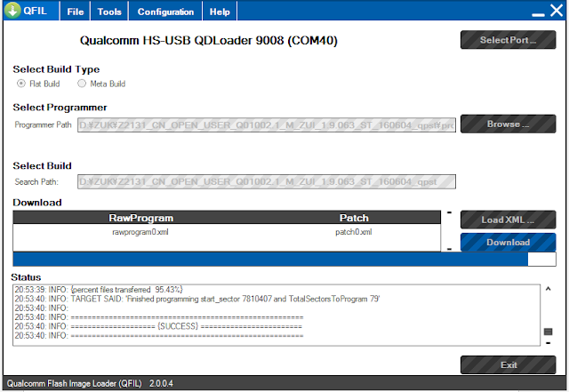Viewport: 569px width, 392px height.
Task: Click the version 2.0.0.4 status bar text
Action: tap(161, 383)
